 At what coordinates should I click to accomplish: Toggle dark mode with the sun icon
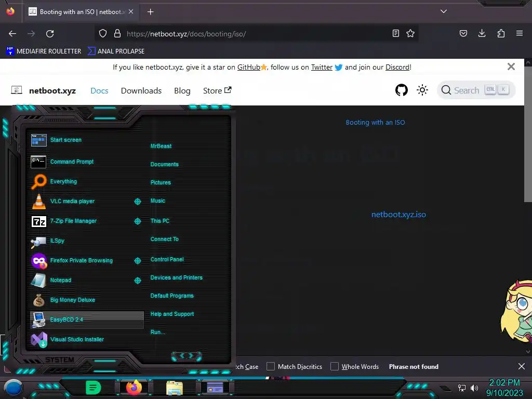(422, 90)
